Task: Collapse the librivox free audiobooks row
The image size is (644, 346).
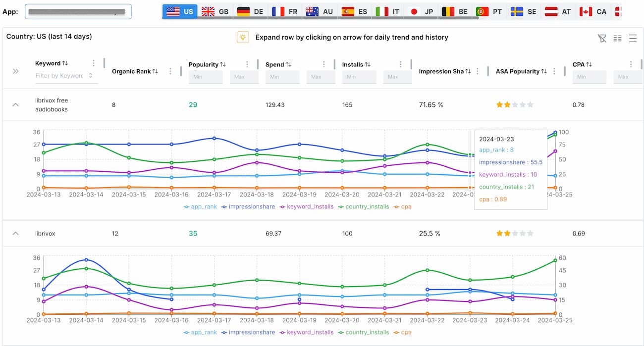Action: pos(15,104)
